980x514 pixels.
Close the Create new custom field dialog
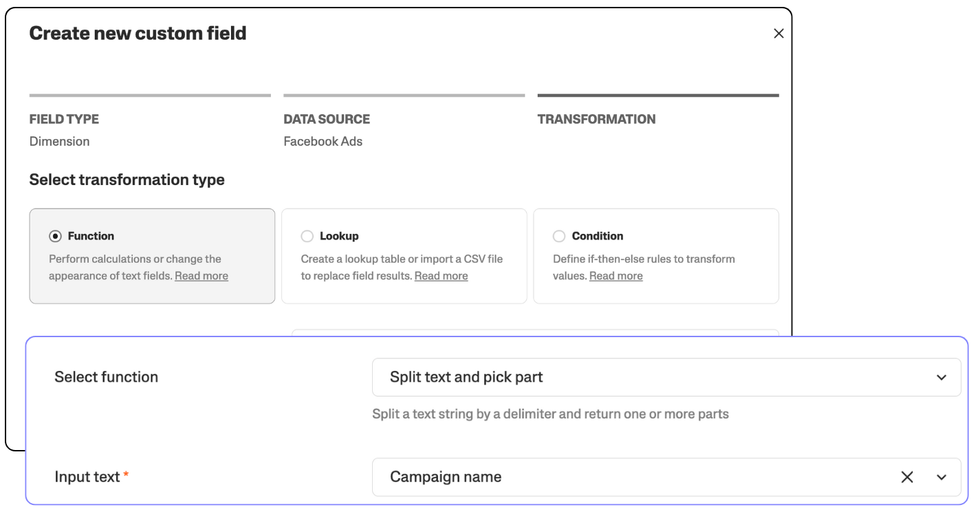778,34
